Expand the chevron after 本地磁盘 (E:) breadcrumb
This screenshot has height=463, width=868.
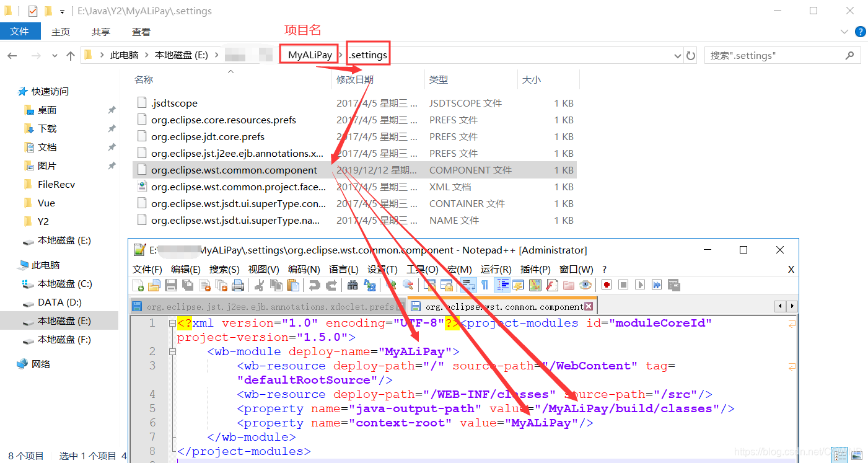click(217, 55)
